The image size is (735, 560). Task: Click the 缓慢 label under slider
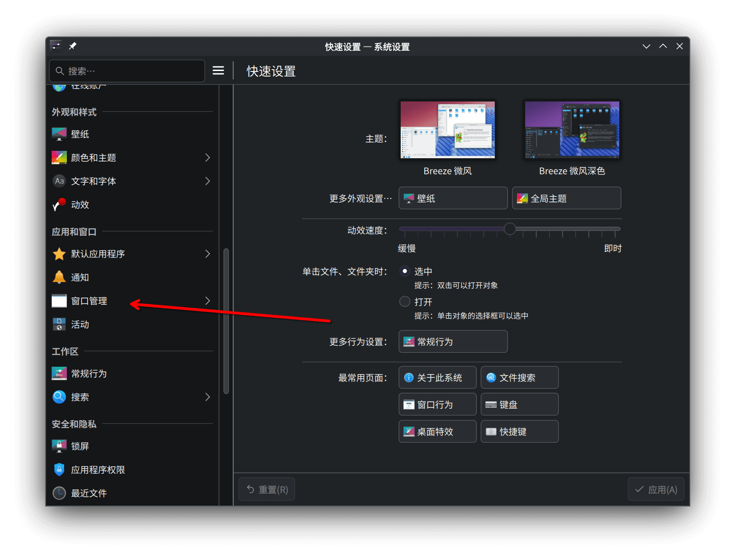407,249
